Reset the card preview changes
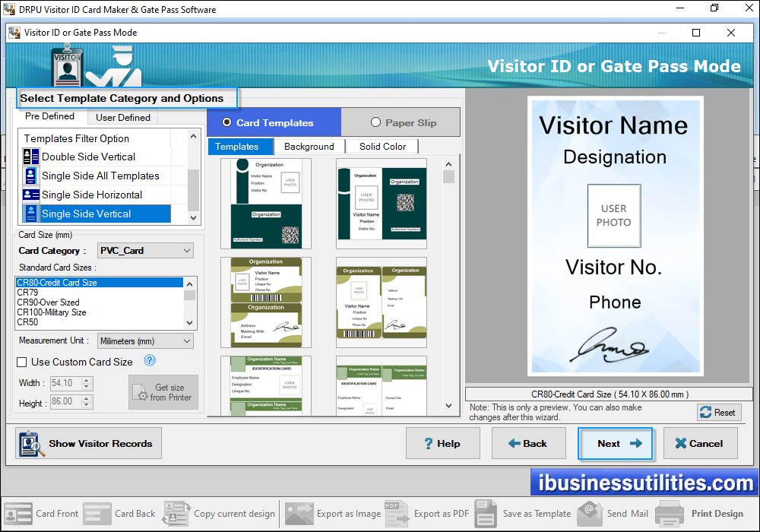This screenshot has height=532, width=760. [x=718, y=412]
